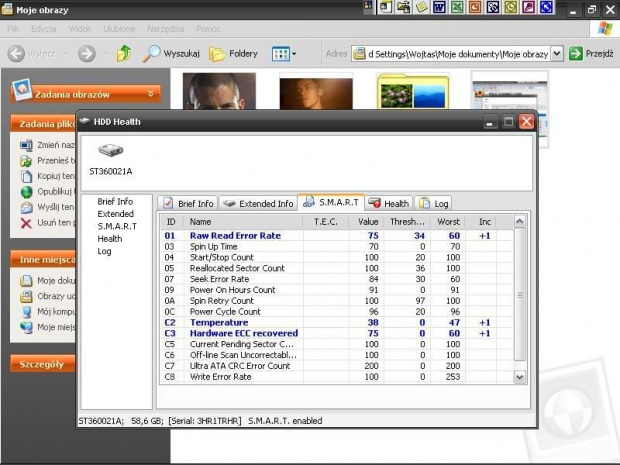Open Excel from the Office shortcut bar

[x=457, y=7]
